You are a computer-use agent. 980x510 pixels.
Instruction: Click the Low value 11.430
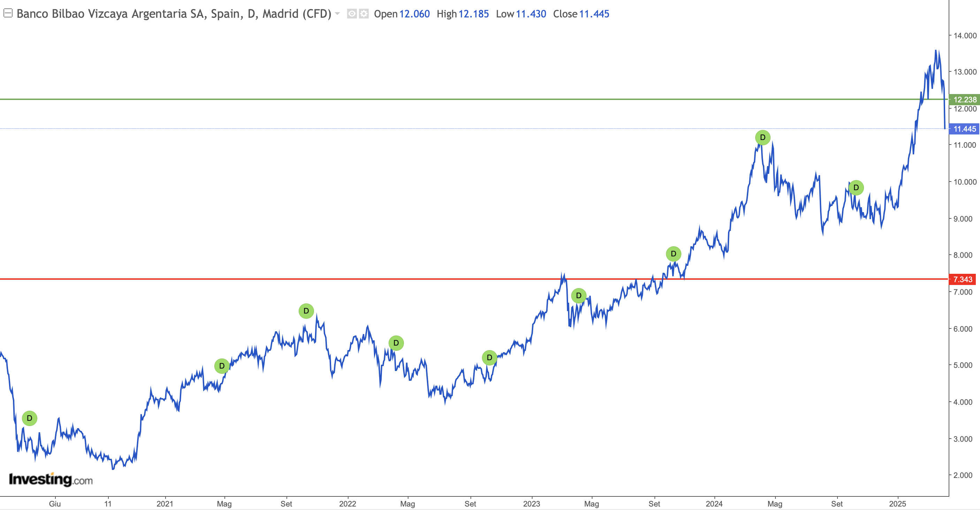click(x=531, y=14)
